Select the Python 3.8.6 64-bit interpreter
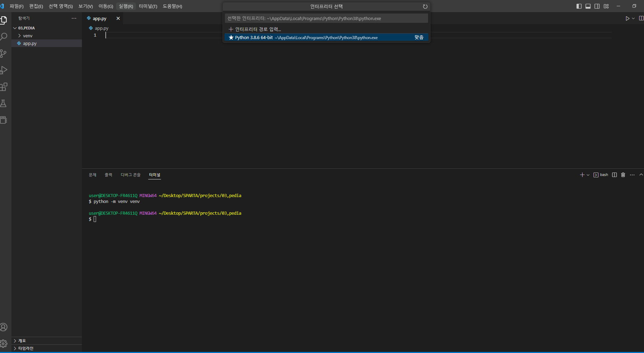Viewport: 644px width, 353px height. click(x=326, y=37)
